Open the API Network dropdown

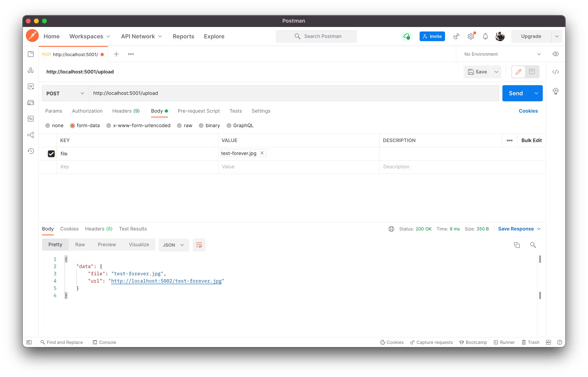point(141,36)
